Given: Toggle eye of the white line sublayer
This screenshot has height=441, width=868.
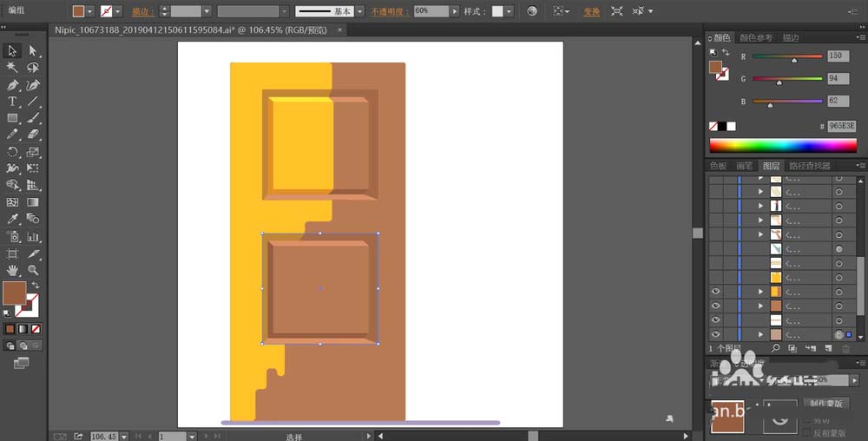Looking at the screenshot, I should click(716, 320).
